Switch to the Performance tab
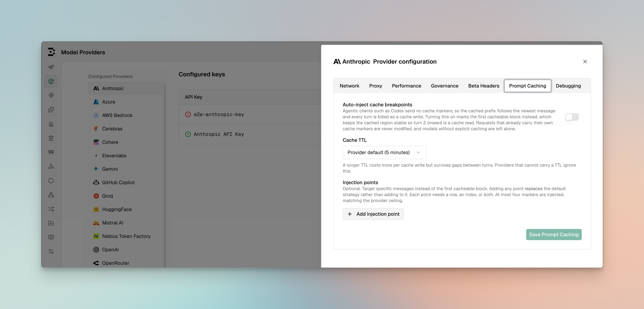This screenshot has width=644, height=309. point(406,86)
